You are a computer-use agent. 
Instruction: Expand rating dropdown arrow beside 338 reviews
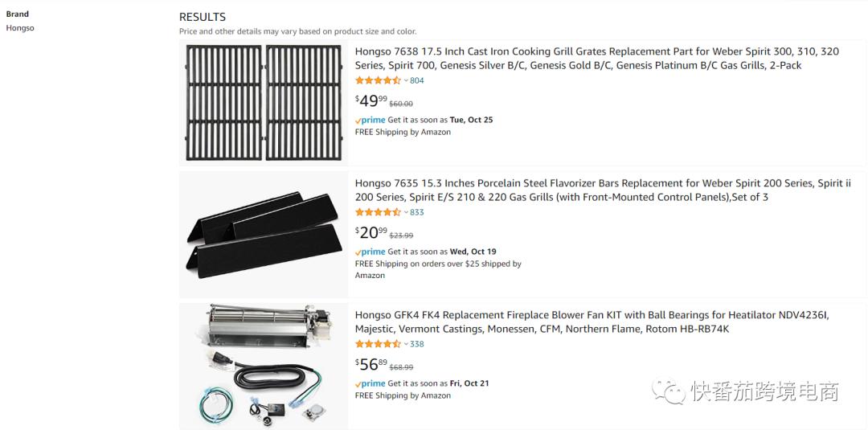[x=406, y=344]
